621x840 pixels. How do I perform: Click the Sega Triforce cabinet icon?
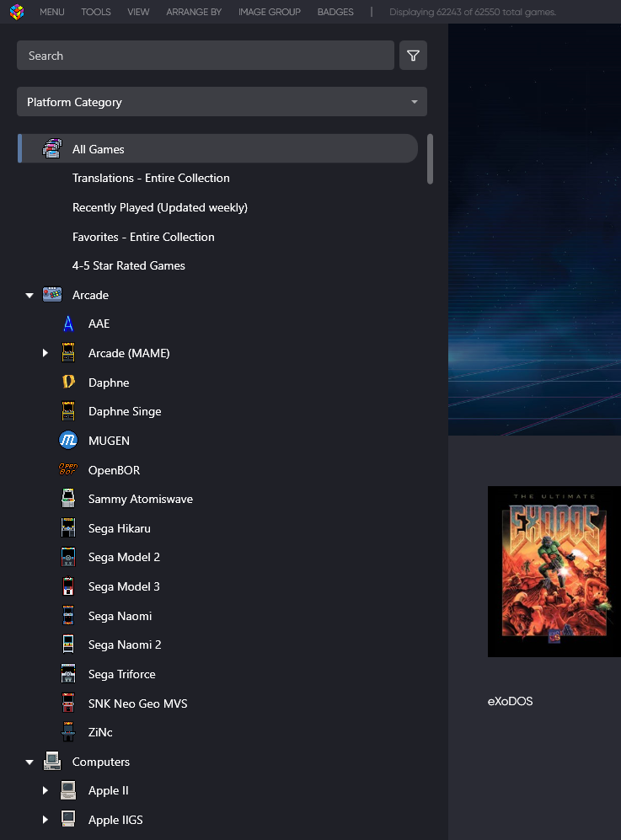(68, 674)
